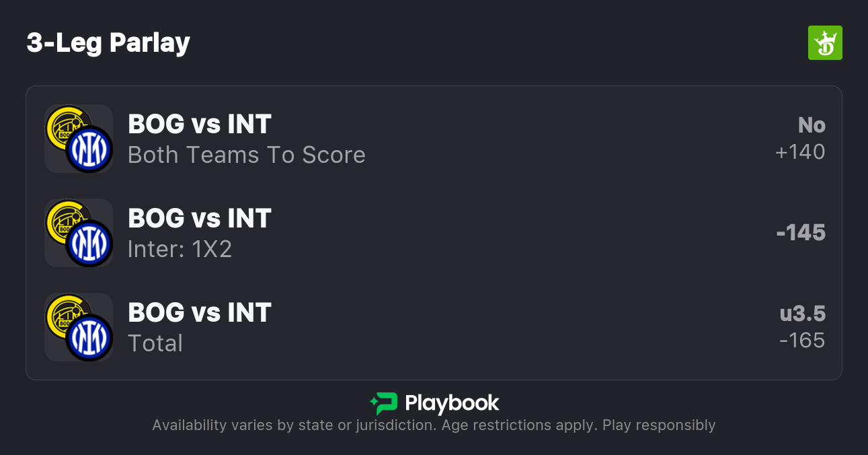Tap the +140 odds value

[800, 152]
